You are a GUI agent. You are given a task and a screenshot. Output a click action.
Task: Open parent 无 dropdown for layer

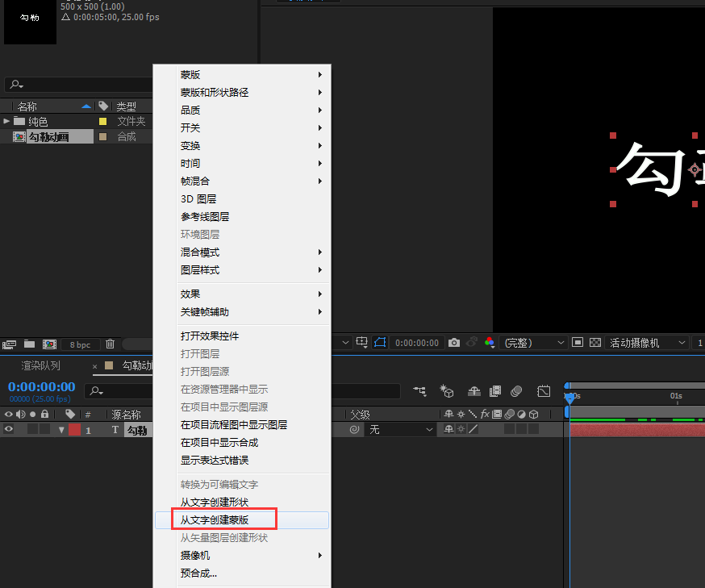[x=400, y=430]
